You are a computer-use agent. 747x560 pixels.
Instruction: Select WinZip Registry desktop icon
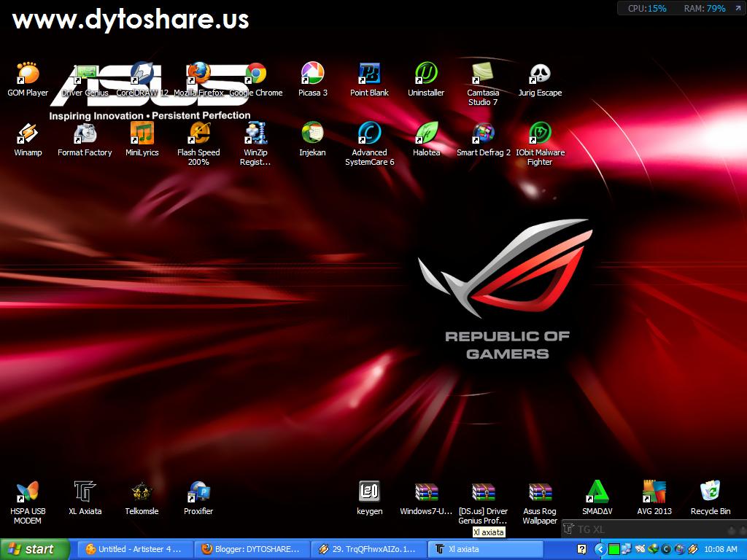[x=256, y=144]
